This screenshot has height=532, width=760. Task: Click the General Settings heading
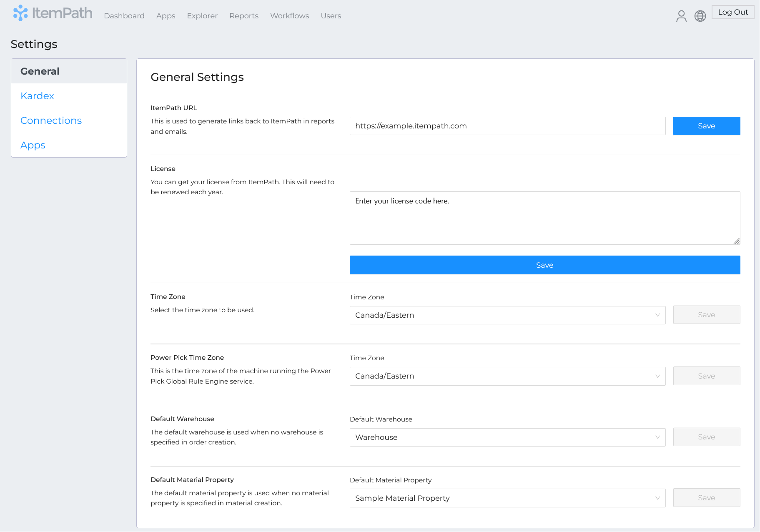tap(197, 77)
